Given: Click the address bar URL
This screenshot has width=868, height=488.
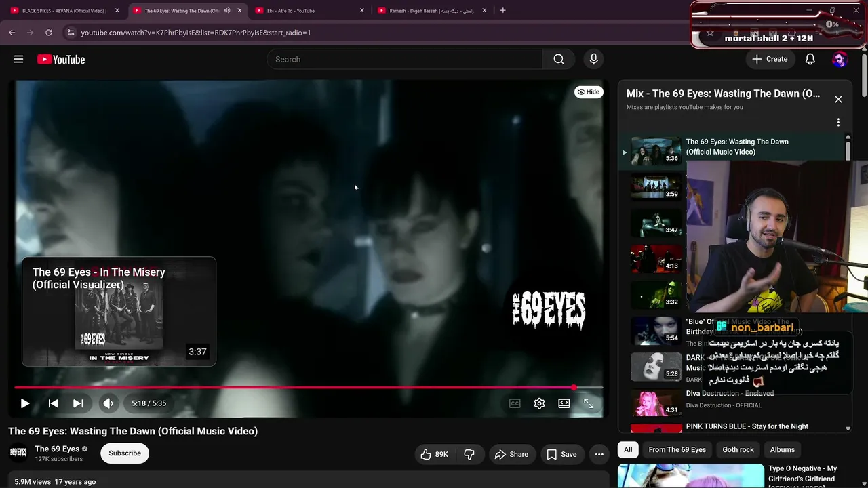Looking at the screenshot, I should click(x=196, y=33).
